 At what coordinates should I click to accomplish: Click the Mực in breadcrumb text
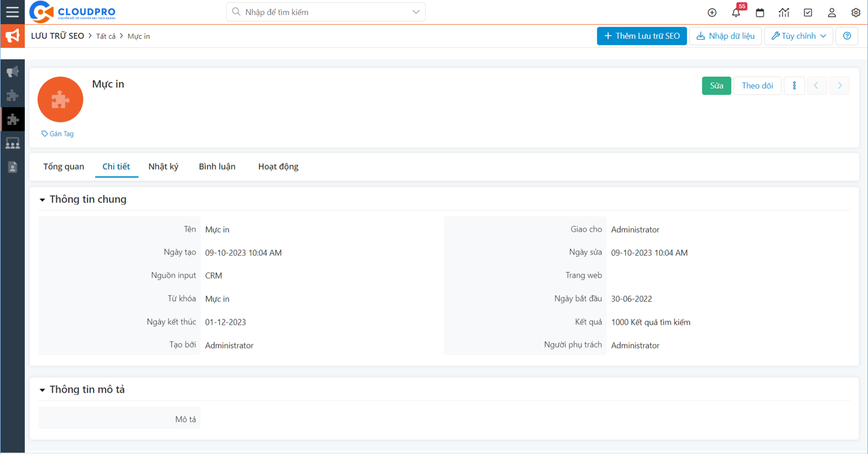(x=138, y=36)
